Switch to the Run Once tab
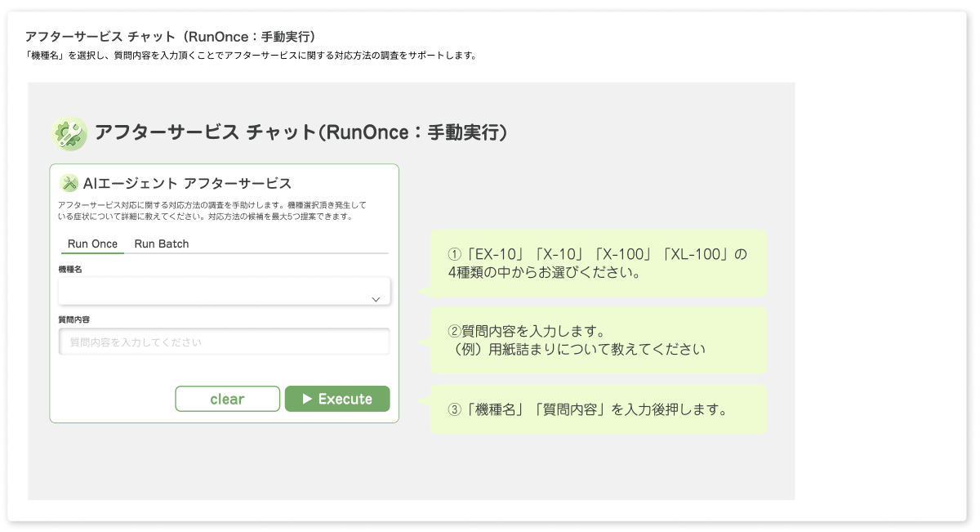This screenshot has height=532, width=980. point(92,244)
